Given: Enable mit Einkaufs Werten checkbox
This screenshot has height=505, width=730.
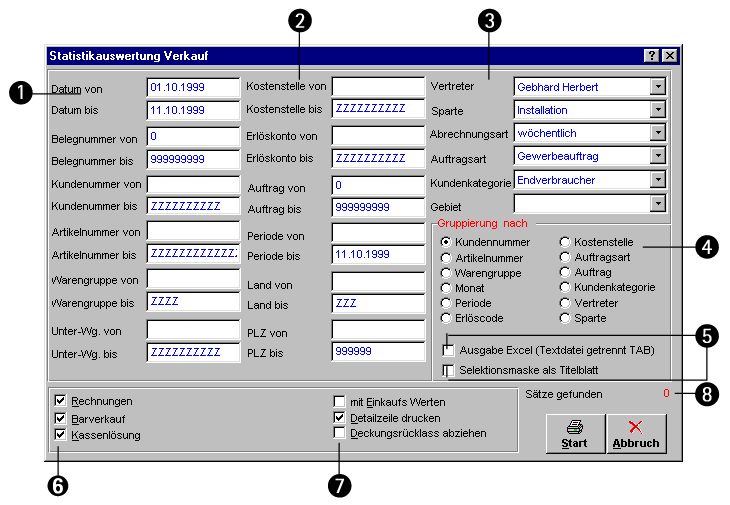Looking at the screenshot, I should 339,401.
